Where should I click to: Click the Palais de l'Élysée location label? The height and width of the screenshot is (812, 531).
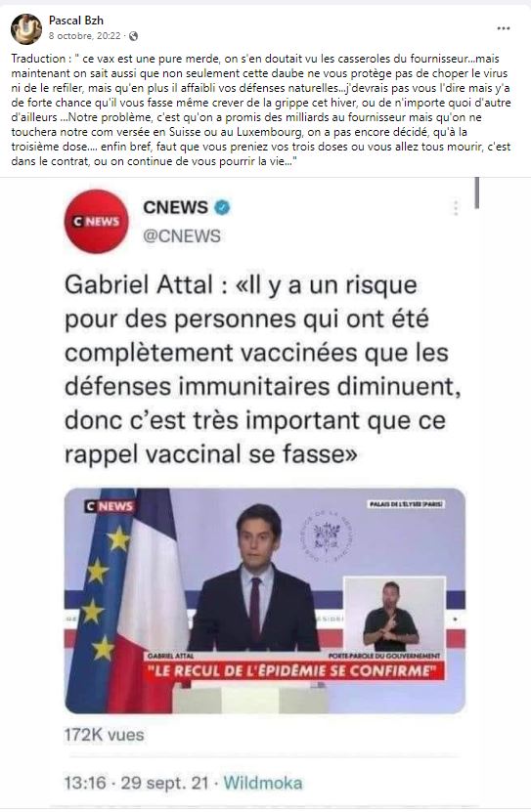click(x=407, y=504)
